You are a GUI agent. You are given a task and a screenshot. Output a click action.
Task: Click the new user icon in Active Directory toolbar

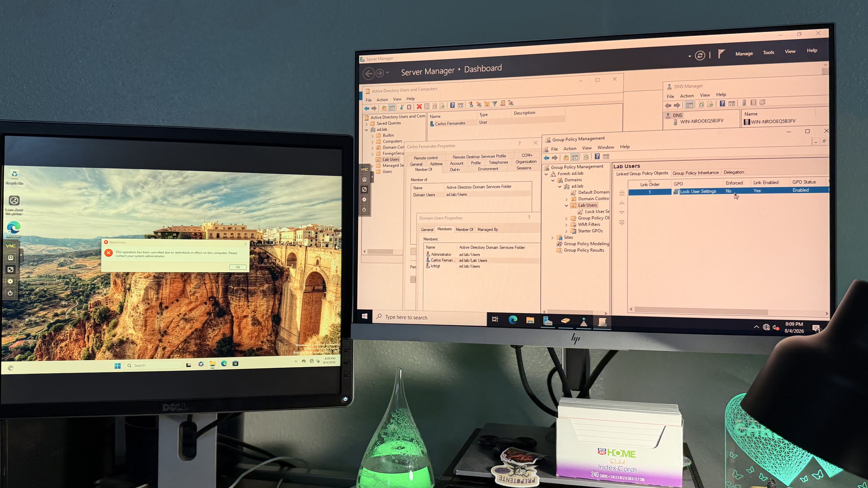coord(471,104)
